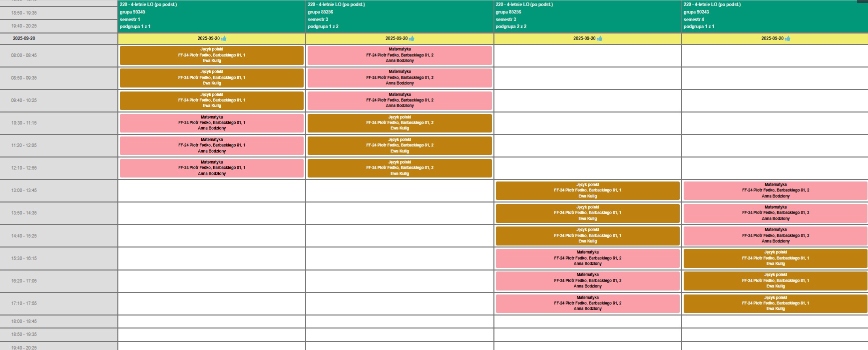
Task: Click the 13:50 - 14:35 time row label
Action: 24,213
